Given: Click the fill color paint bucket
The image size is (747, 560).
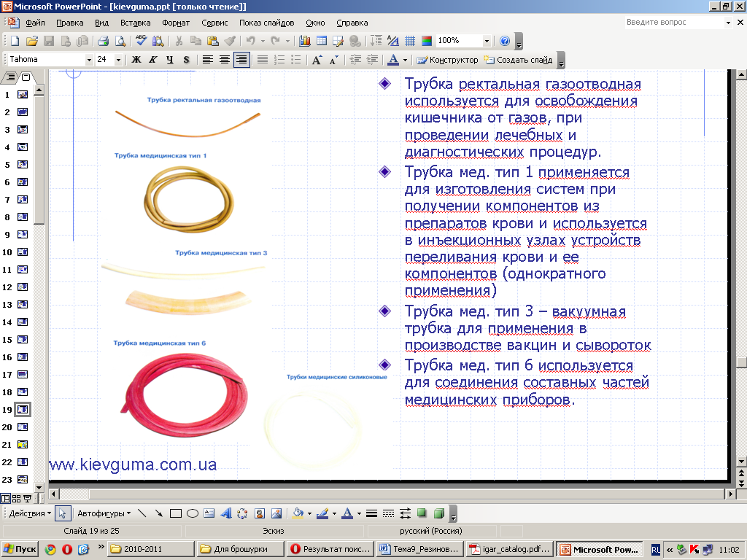Looking at the screenshot, I should 298,513.
